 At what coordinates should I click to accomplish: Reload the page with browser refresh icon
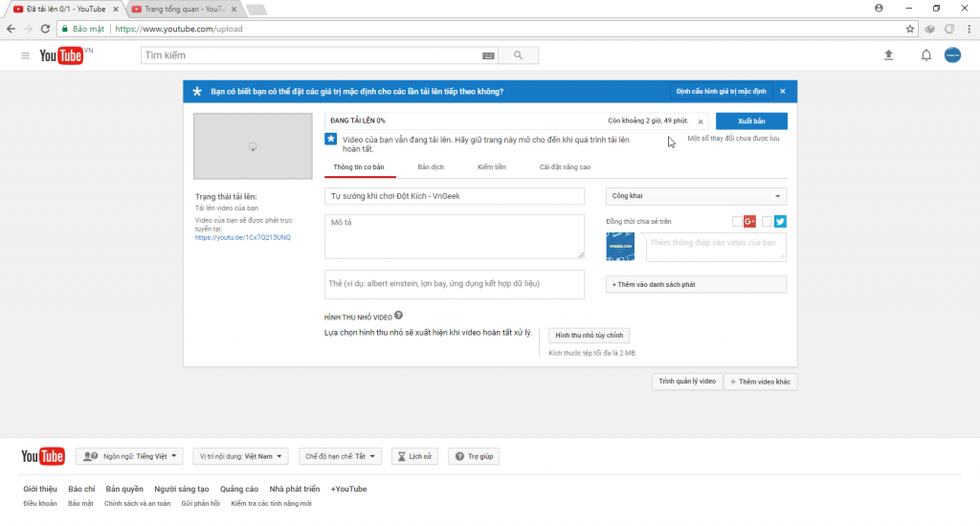tap(45, 29)
